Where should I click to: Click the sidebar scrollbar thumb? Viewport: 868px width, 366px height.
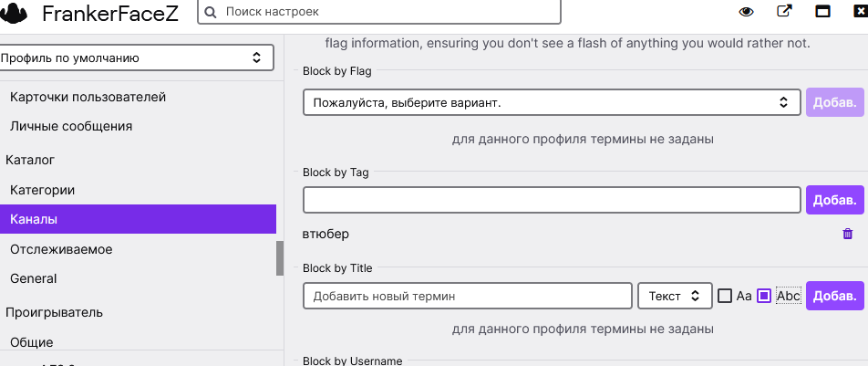(280, 258)
